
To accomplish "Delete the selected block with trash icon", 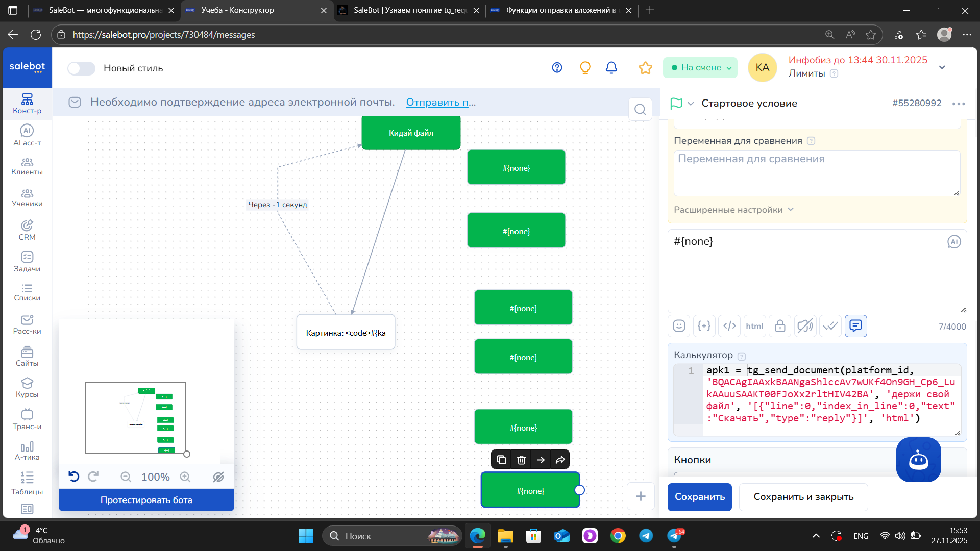I will pos(521,460).
